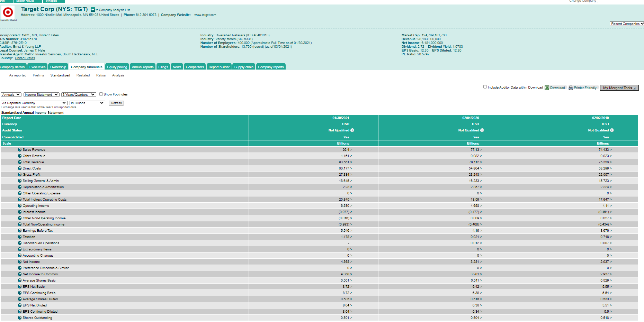Switch to Company details tab
The width and height of the screenshot is (644, 322).
(x=12, y=67)
